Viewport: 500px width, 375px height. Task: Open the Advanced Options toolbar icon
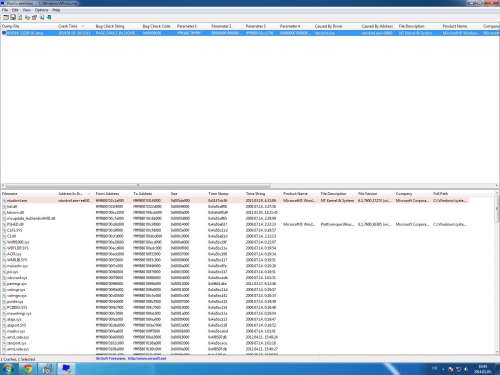[x=6, y=17]
